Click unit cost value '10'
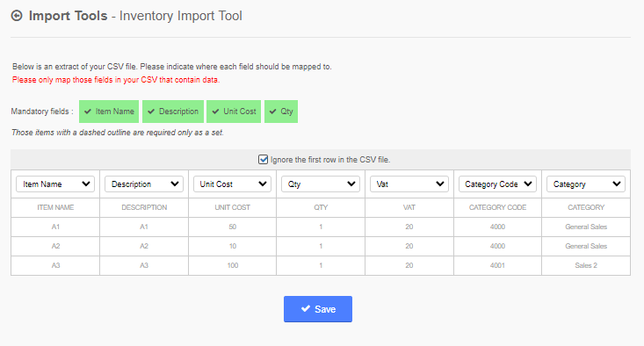The image size is (644, 346). [x=233, y=246]
